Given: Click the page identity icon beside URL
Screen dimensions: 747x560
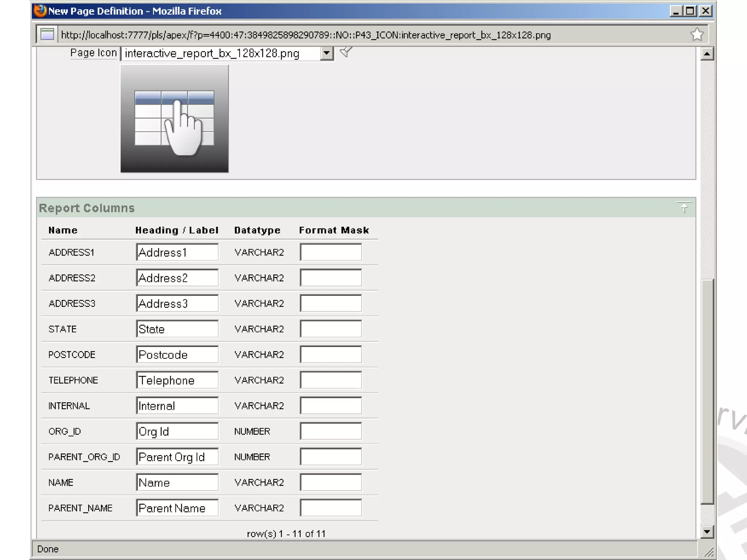Looking at the screenshot, I should [x=47, y=35].
